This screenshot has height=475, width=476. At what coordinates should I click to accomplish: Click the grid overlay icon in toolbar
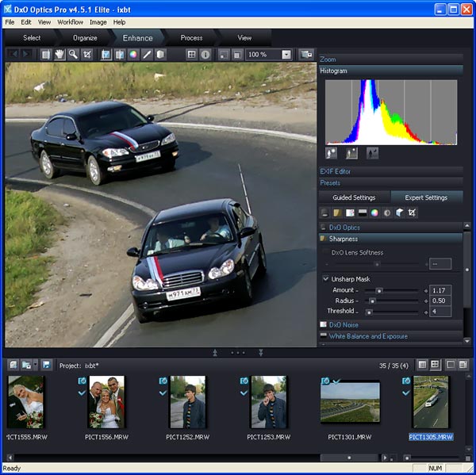(x=191, y=55)
